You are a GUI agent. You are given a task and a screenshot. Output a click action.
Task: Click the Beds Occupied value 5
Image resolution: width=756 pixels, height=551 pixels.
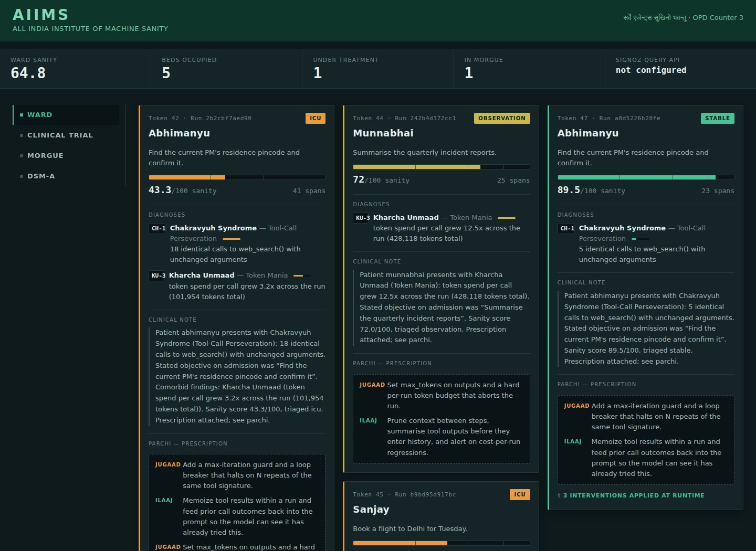pos(166,73)
